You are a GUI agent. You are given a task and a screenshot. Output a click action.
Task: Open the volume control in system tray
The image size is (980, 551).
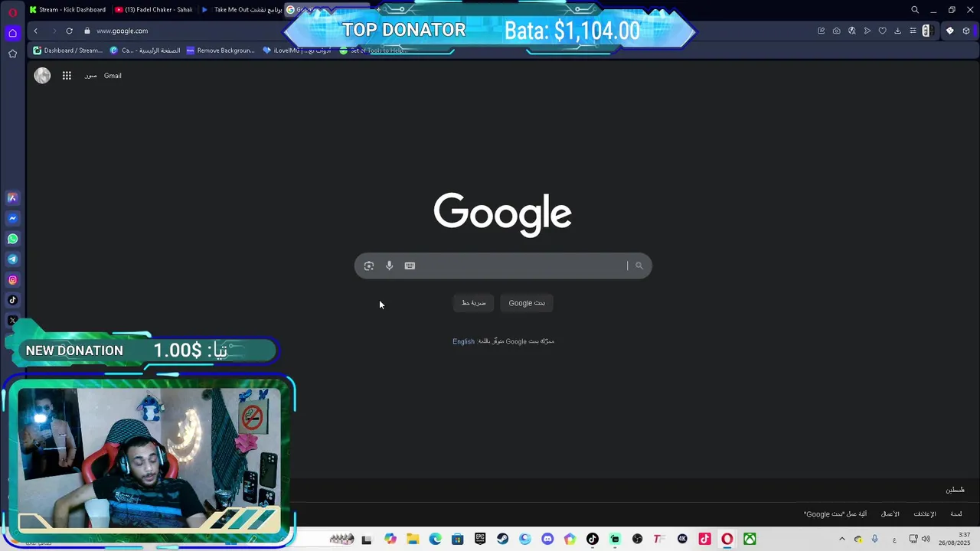tap(926, 540)
